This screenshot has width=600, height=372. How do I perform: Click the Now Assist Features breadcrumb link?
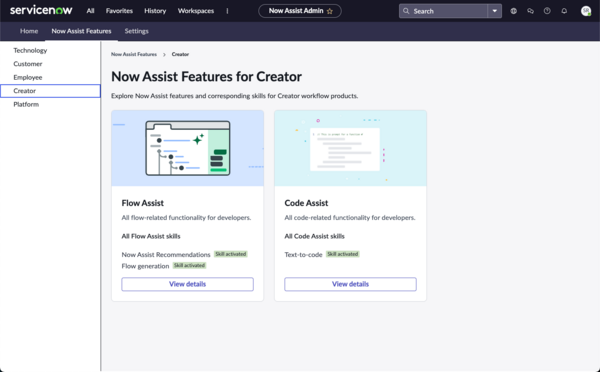134,54
